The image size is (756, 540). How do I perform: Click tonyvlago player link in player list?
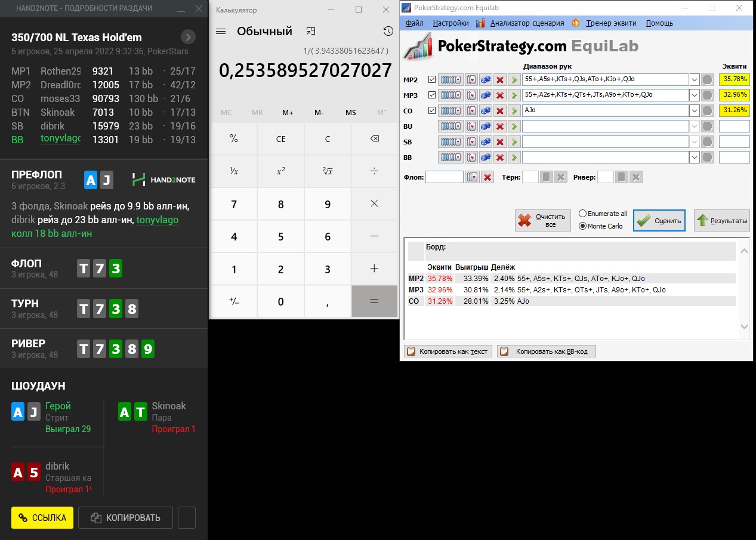coord(60,139)
